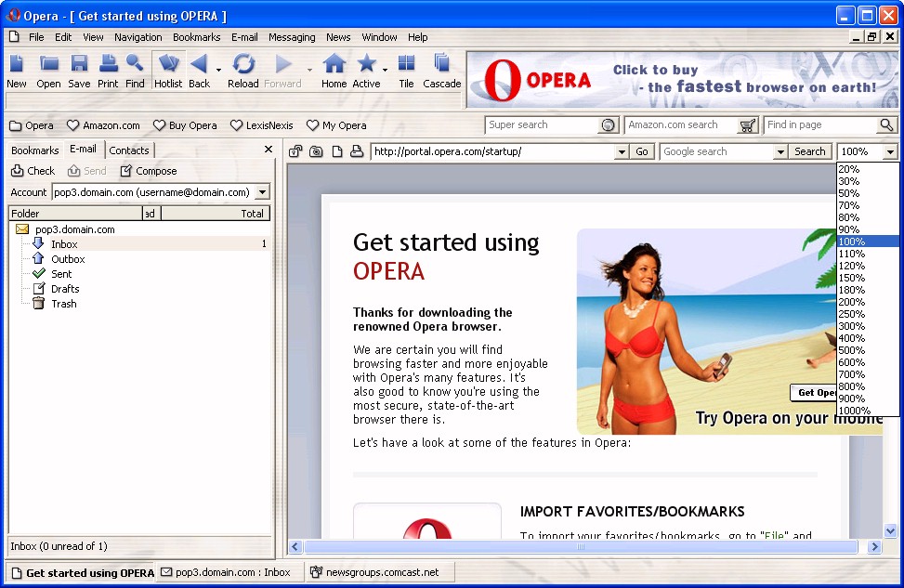
Task: Click in the Amazon.com search field
Action: (681, 125)
